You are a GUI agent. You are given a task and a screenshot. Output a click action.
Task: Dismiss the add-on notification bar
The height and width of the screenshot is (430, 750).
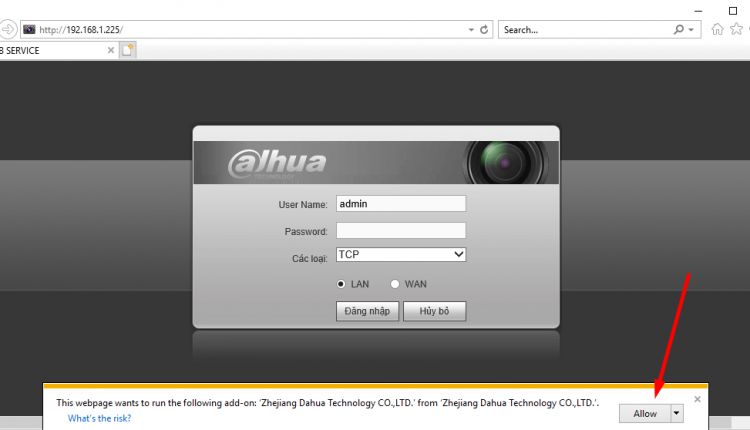pyautogui.click(x=697, y=399)
